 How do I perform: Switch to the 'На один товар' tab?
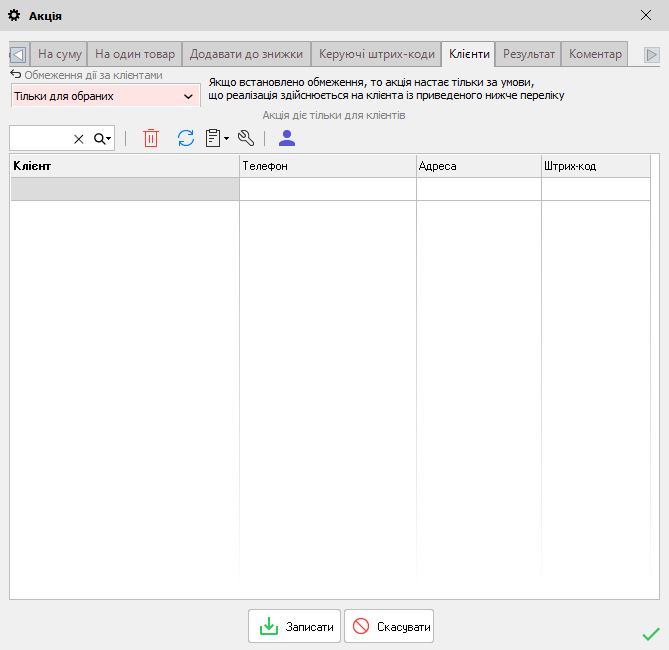pos(135,54)
